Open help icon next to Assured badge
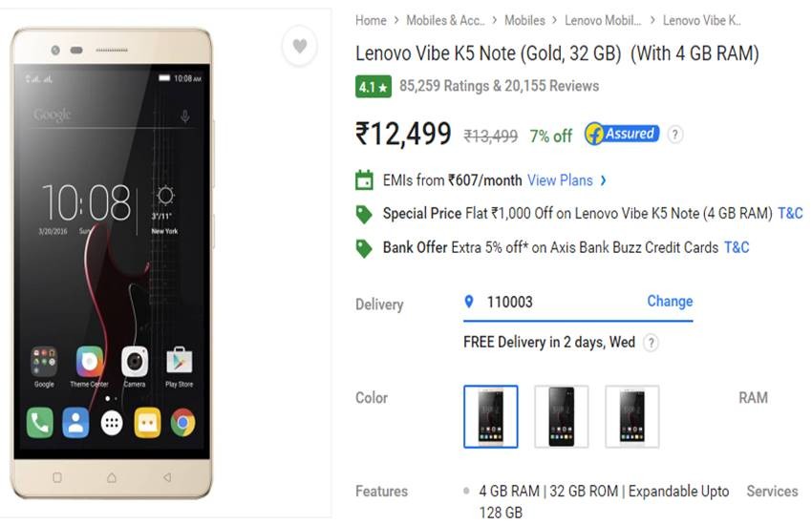 click(674, 135)
